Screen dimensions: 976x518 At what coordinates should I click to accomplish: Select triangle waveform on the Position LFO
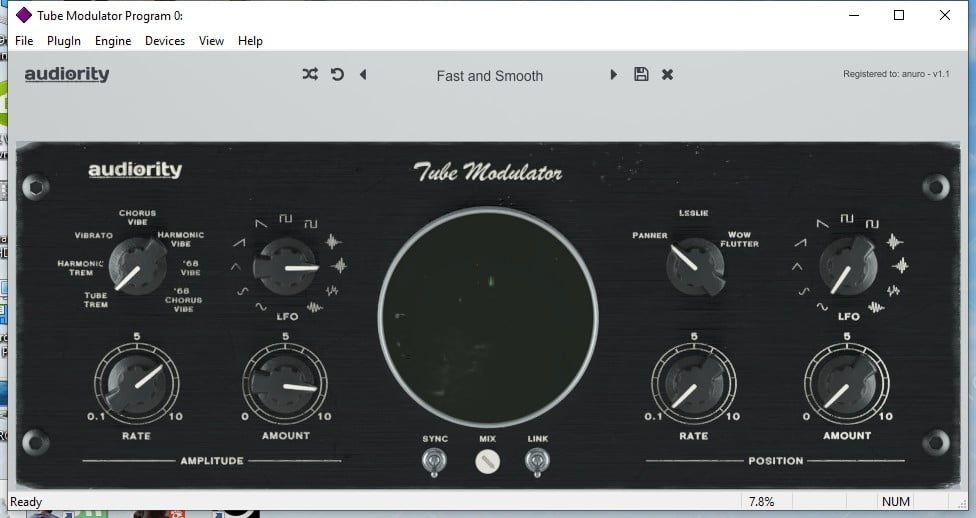tap(797, 267)
